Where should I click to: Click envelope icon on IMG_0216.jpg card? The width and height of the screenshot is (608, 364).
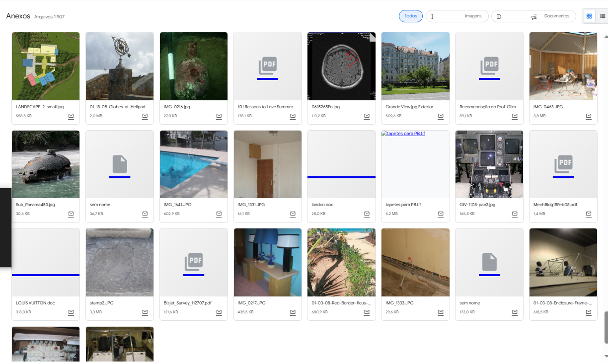(x=219, y=116)
